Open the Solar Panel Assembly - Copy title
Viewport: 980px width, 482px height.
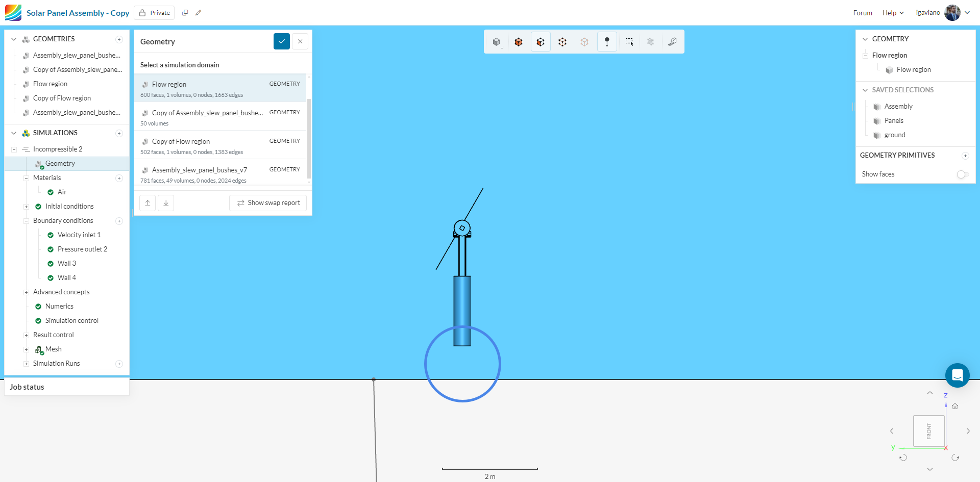[x=78, y=13]
